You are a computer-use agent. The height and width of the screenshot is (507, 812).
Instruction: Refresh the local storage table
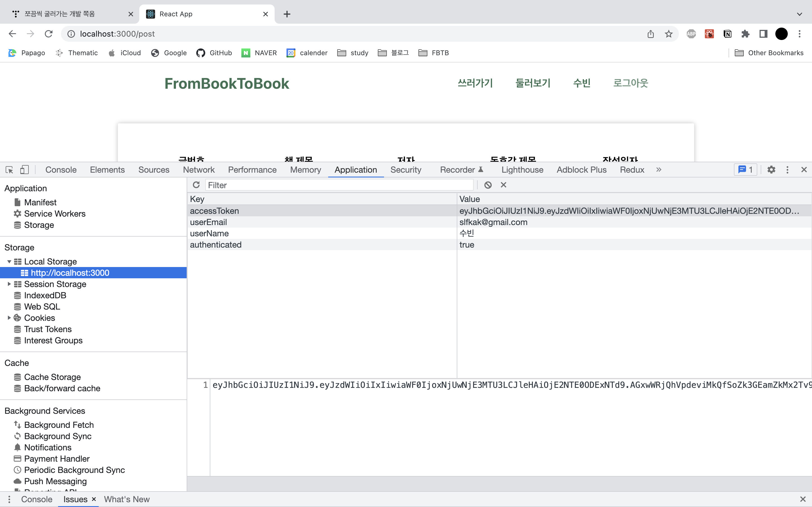point(196,185)
